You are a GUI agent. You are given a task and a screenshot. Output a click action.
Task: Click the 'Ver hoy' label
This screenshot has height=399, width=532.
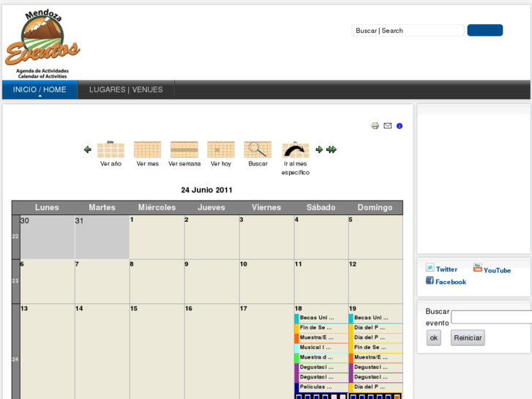221,164
